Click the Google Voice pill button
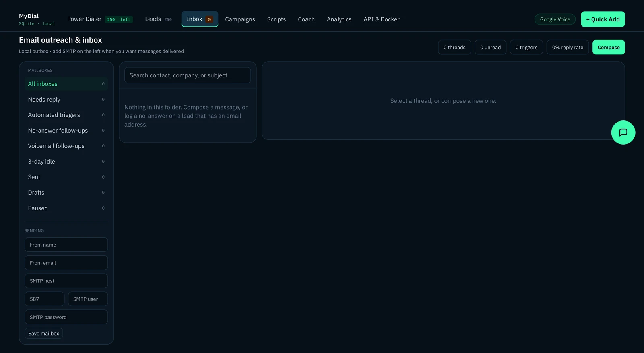 tap(555, 19)
